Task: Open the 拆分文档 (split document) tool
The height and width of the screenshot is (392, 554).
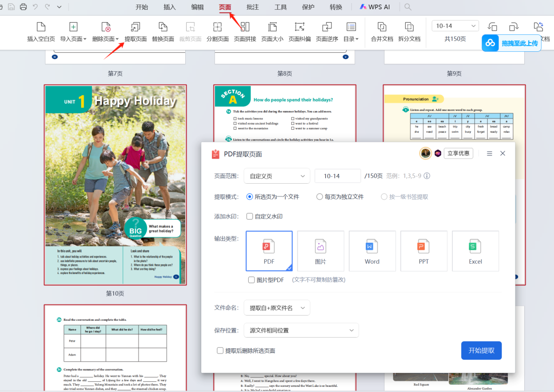Action: 409,32
